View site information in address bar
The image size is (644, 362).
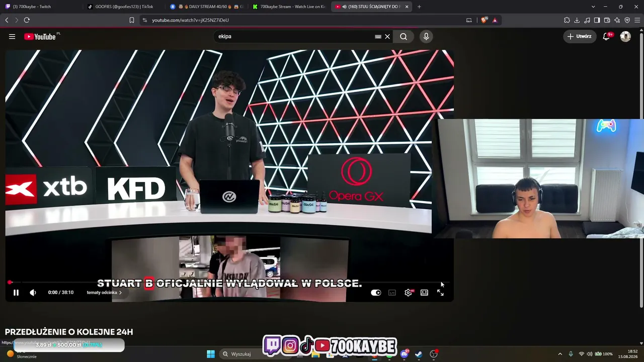click(145, 20)
